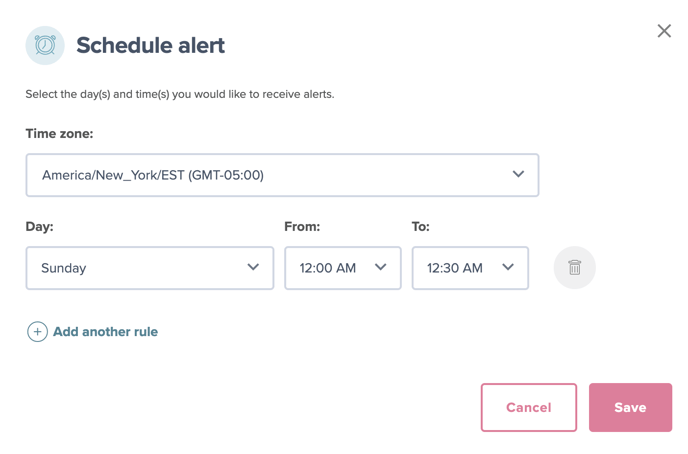
Task: Close the Schedule alert dialog with X
Action: [664, 31]
